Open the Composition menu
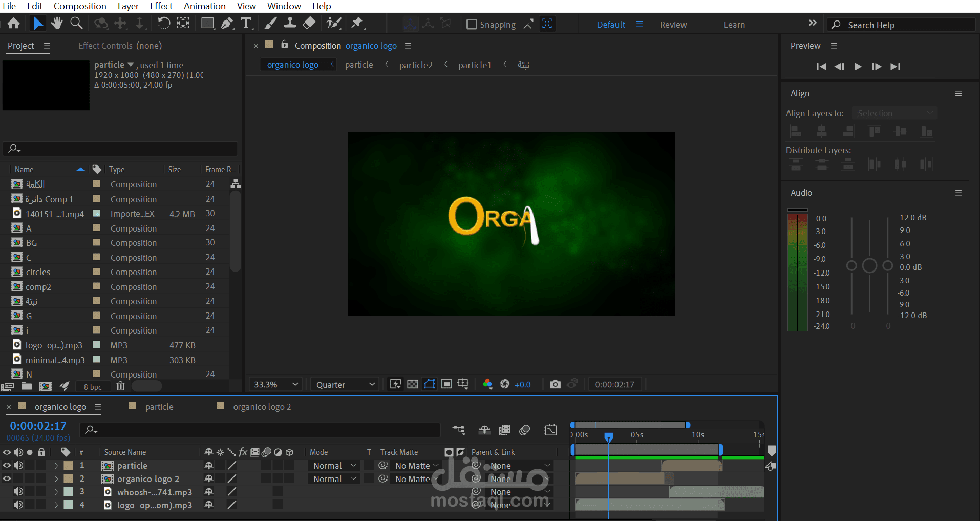Viewport: 980px width, 521px height. click(80, 6)
